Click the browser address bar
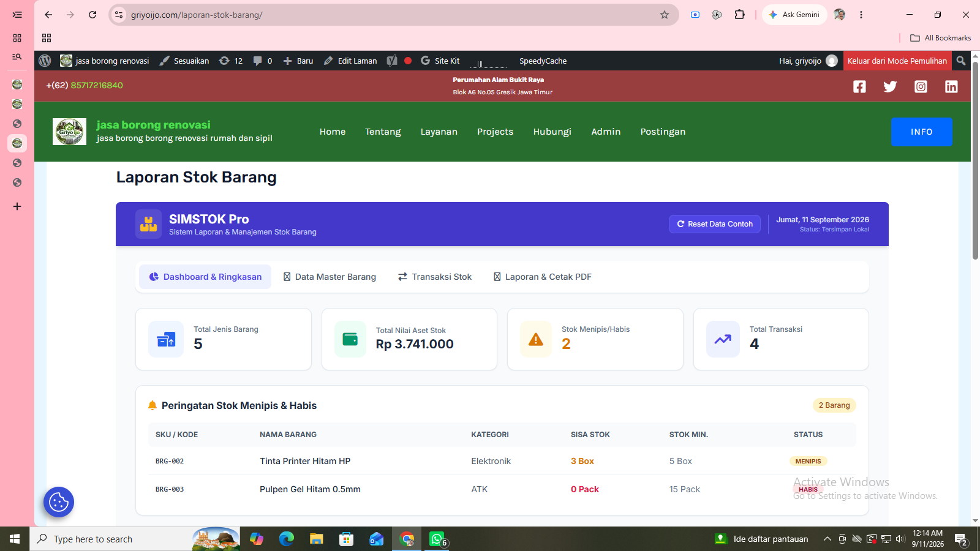Viewport: 980px width, 551px height. point(392,15)
